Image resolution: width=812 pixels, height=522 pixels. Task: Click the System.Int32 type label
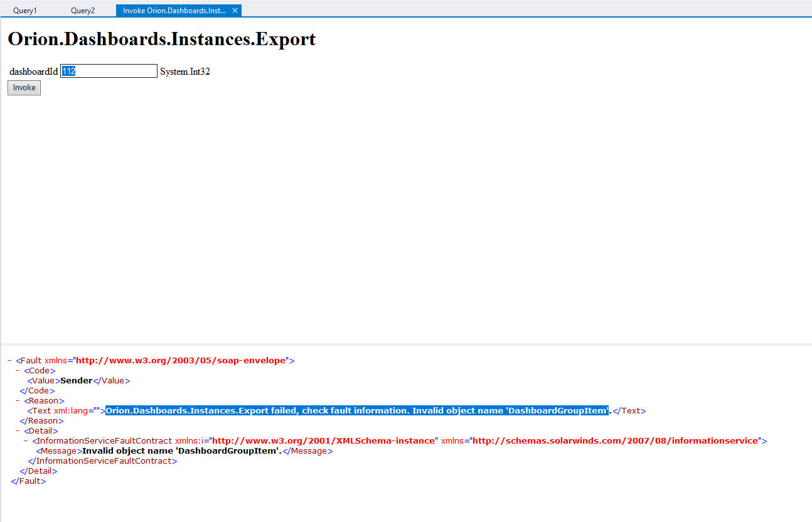coord(185,72)
